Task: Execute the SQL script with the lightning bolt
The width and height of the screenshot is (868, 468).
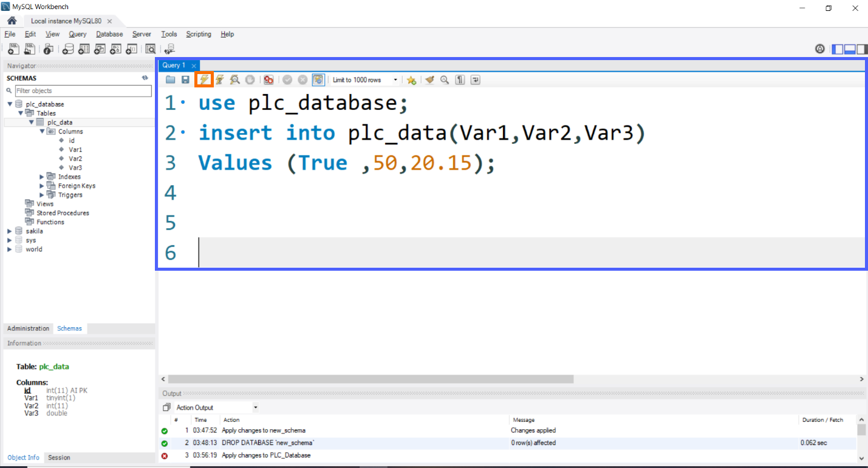Action: point(205,80)
